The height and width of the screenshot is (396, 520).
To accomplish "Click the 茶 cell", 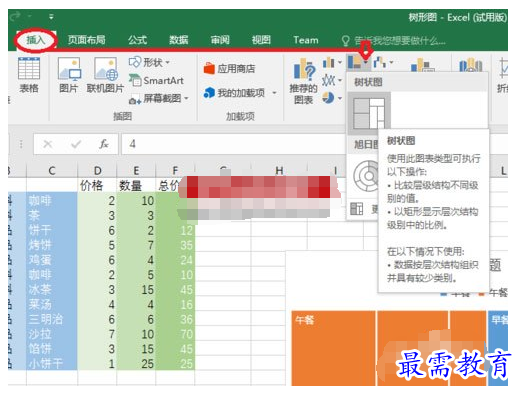I will pyautogui.click(x=52, y=215).
